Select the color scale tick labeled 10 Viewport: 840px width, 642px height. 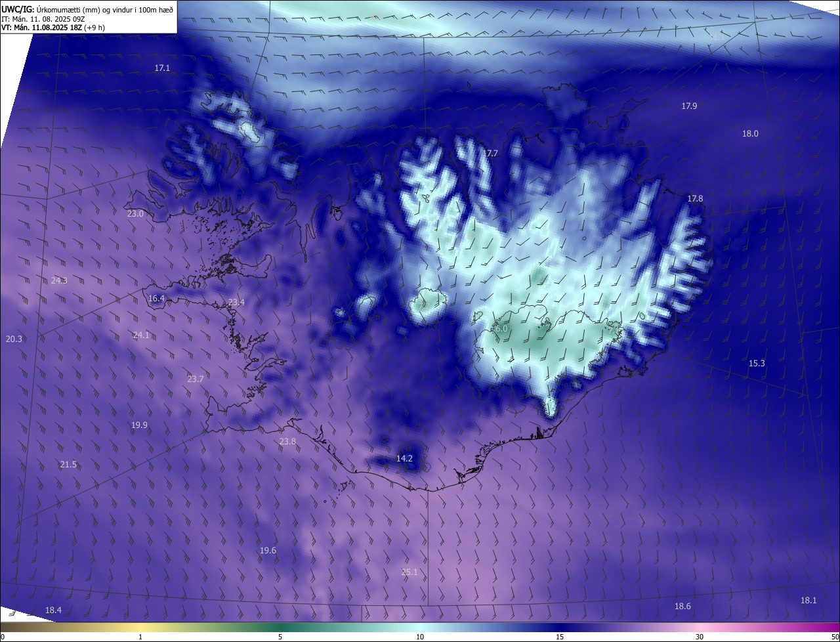pos(420,637)
